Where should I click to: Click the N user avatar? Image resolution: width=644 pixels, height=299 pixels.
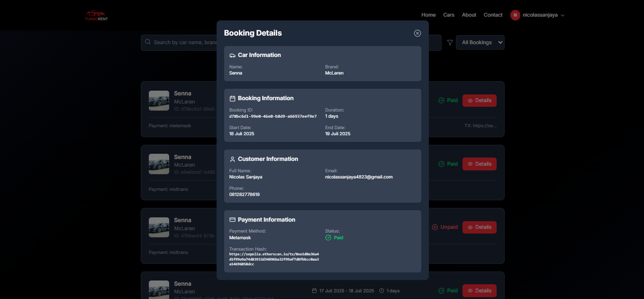pyautogui.click(x=515, y=15)
